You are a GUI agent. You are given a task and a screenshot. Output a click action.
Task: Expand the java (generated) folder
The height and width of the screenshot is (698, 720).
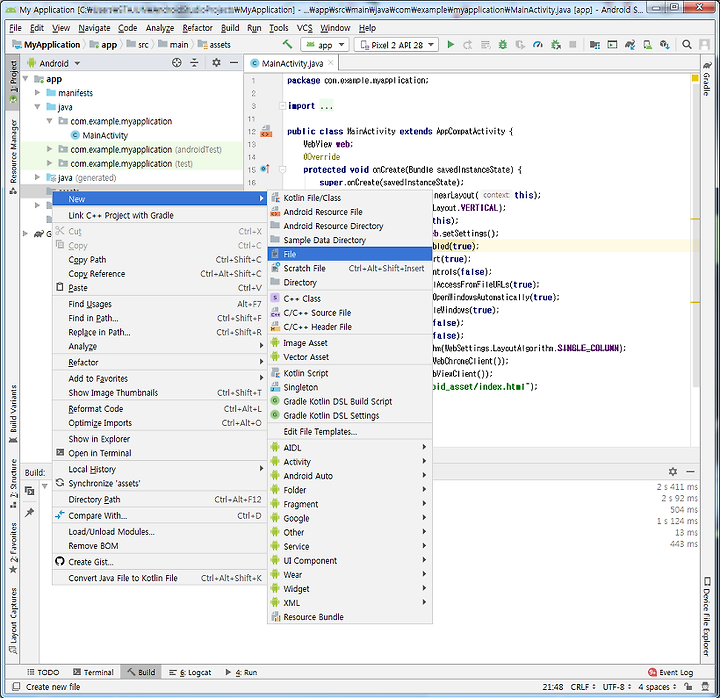tap(38, 177)
